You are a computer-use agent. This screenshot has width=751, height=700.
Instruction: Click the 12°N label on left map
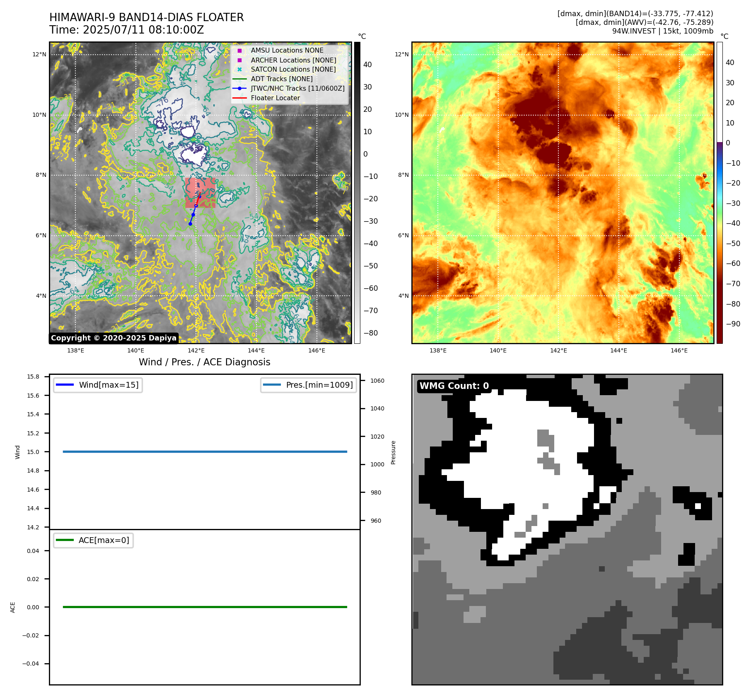click(40, 54)
